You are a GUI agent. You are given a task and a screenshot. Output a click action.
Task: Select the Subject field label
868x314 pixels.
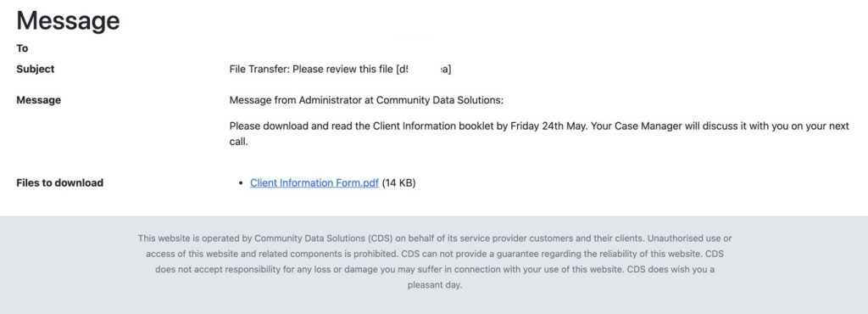pyautogui.click(x=36, y=70)
